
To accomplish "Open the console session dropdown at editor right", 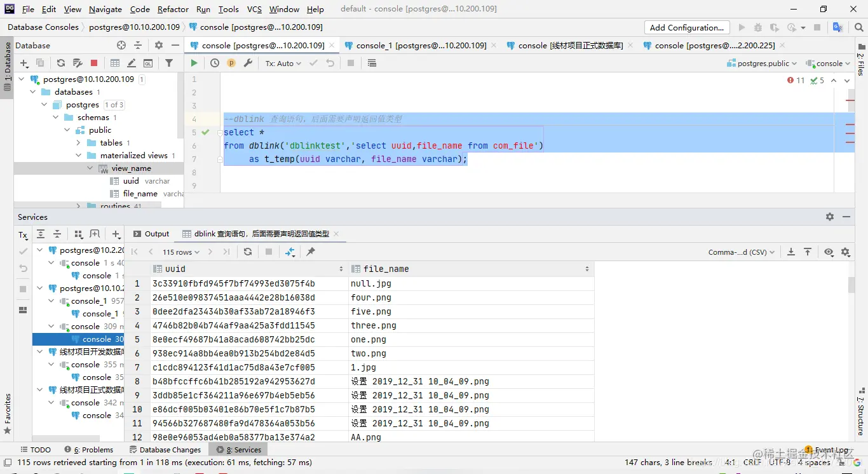I will 828,63.
